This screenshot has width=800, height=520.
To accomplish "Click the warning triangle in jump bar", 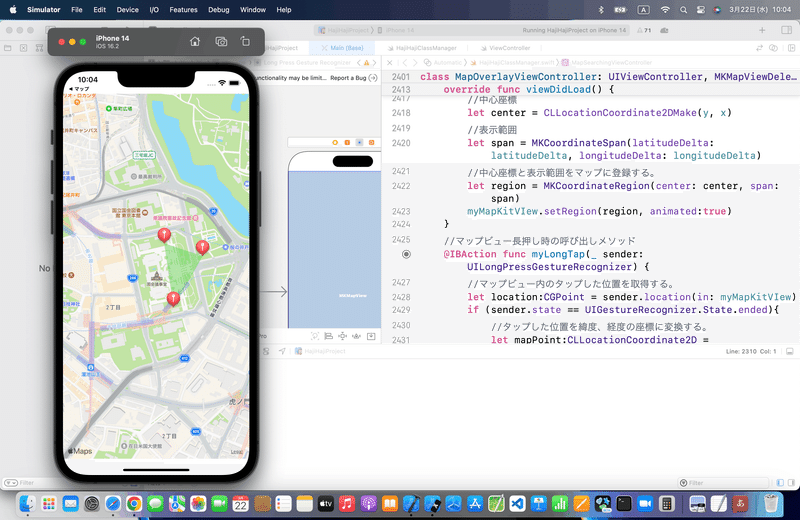I will pyautogui.click(x=366, y=63).
